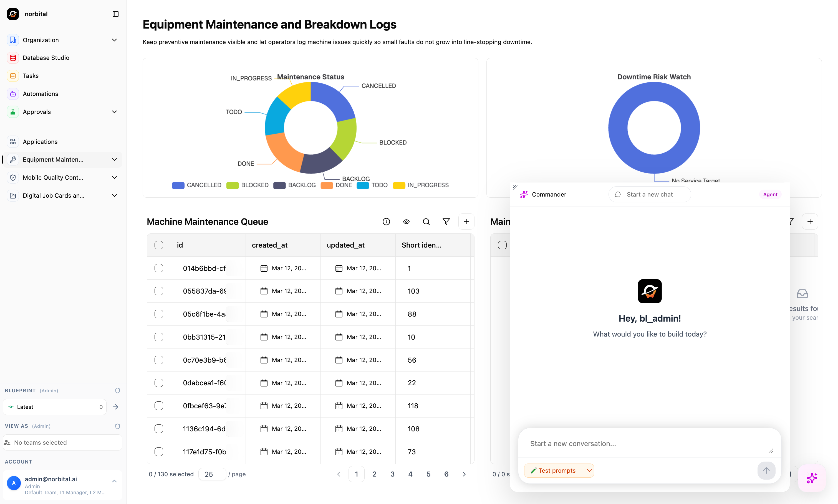Open the Applications section

pos(40,142)
